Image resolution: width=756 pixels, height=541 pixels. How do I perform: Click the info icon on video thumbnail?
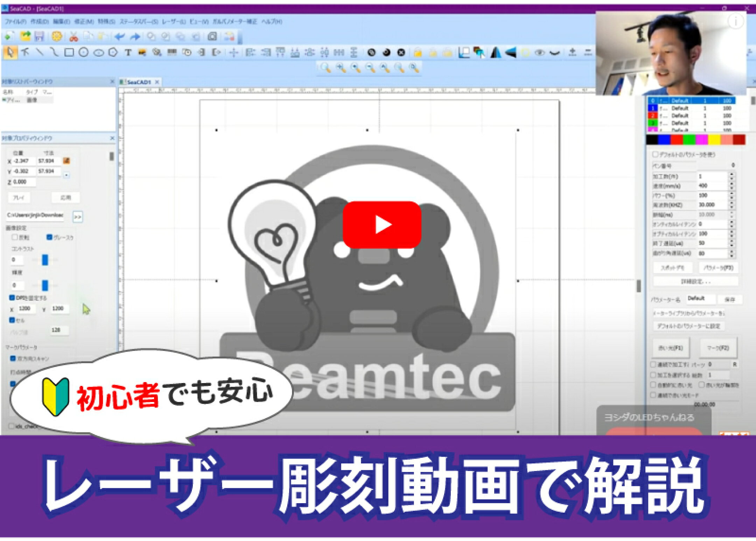coord(735,22)
